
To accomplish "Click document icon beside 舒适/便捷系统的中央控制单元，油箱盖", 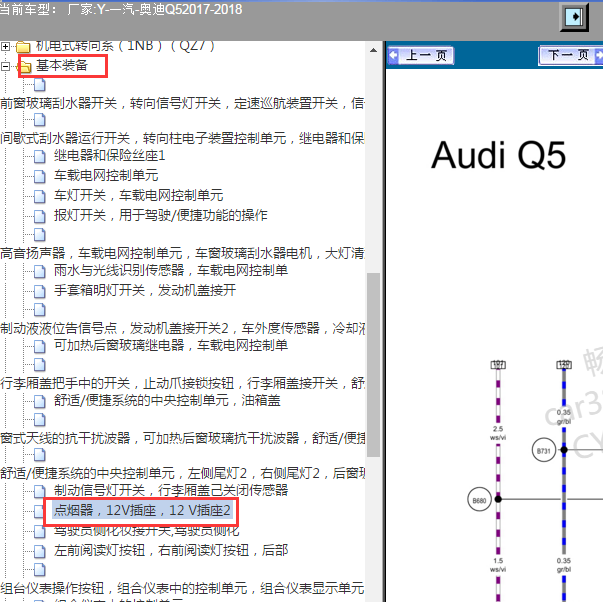I will 39,401.
